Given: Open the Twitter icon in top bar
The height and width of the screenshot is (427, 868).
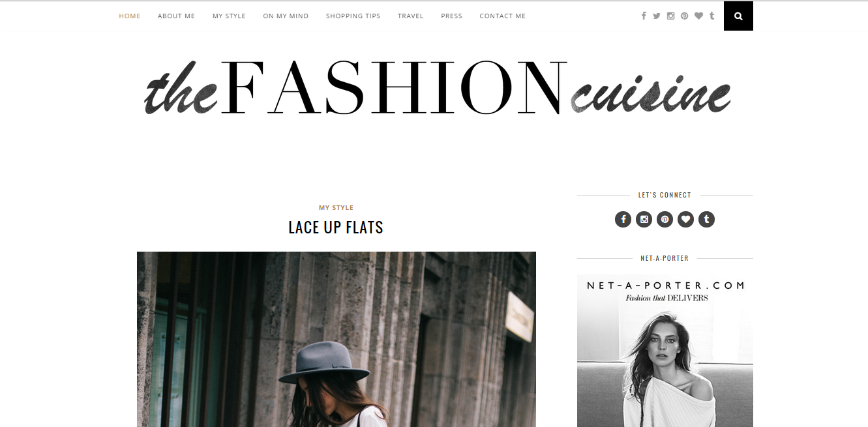Looking at the screenshot, I should tap(657, 16).
